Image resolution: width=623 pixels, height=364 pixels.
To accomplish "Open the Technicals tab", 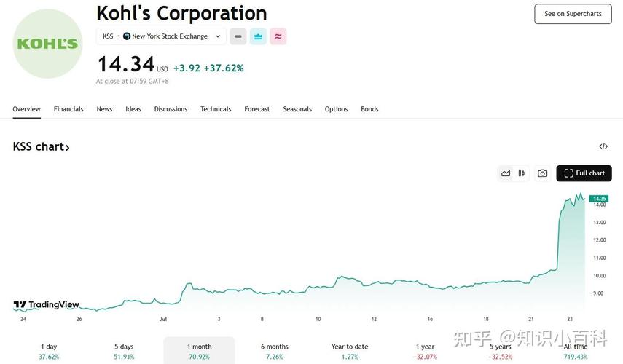I will [216, 109].
